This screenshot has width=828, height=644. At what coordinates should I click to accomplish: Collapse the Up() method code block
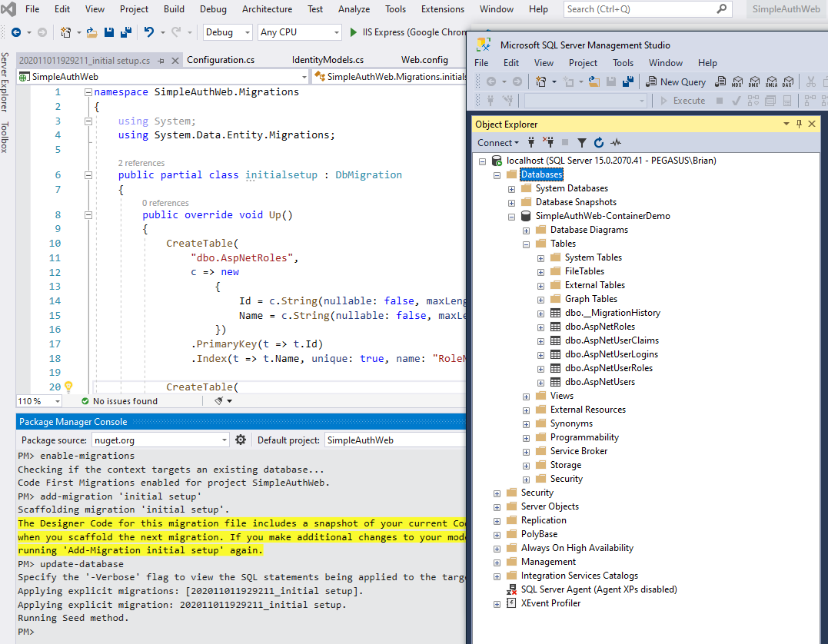coord(88,215)
